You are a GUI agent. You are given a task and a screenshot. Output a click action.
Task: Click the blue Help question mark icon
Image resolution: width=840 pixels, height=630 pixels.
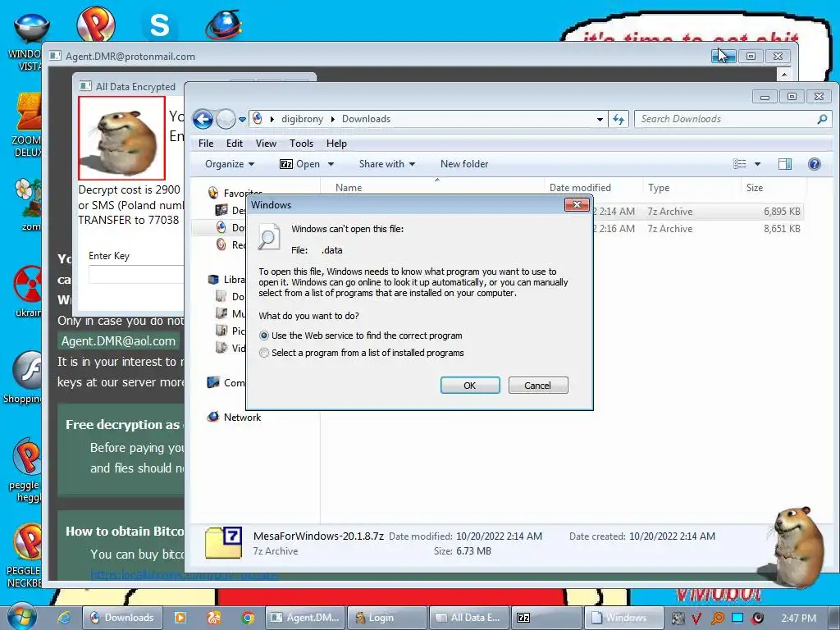[x=815, y=164]
